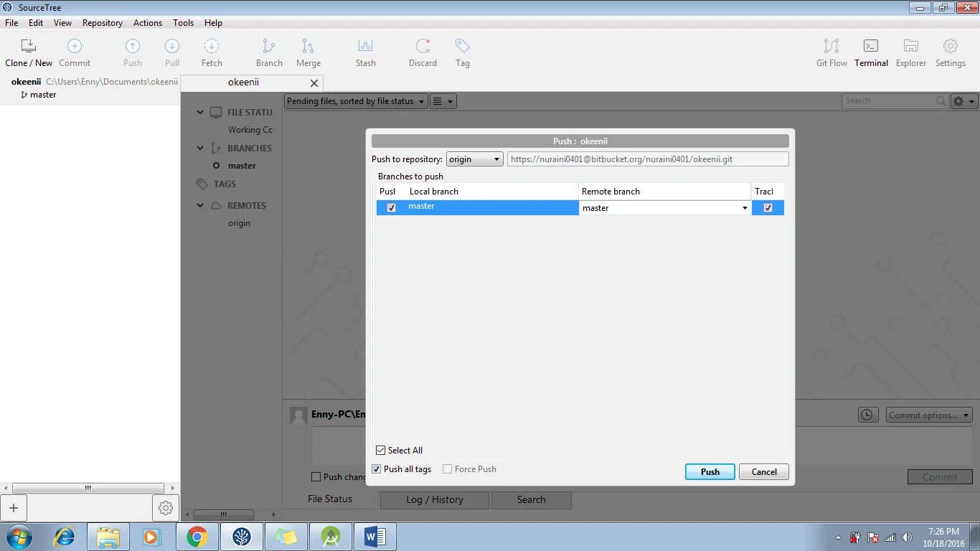Viewport: 980px width, 551px height.
Task: Click the repository list horizontal scrollbar
Action: (90, 488)
